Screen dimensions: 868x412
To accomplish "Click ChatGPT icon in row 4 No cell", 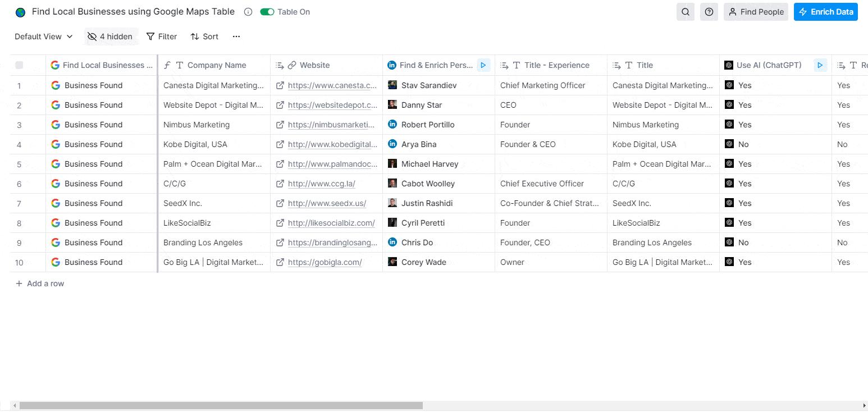I will (729, 144).
